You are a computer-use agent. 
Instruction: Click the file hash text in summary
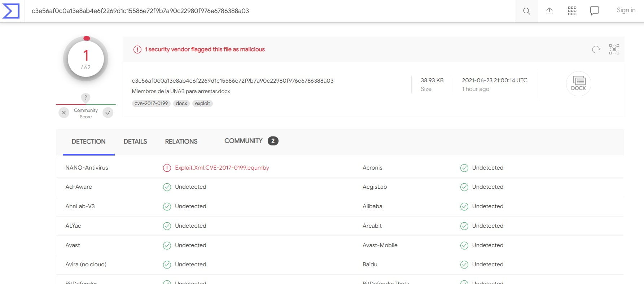click(x=233, y=81)
